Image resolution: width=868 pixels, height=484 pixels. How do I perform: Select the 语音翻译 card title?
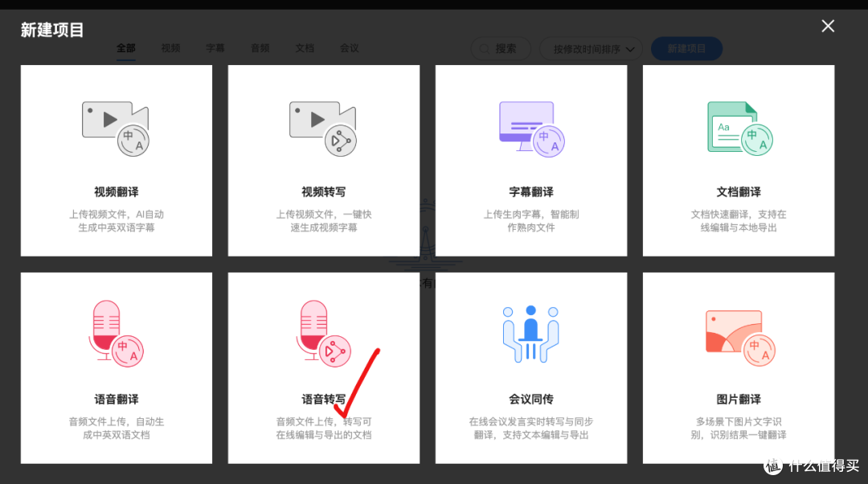click(117, 399)
